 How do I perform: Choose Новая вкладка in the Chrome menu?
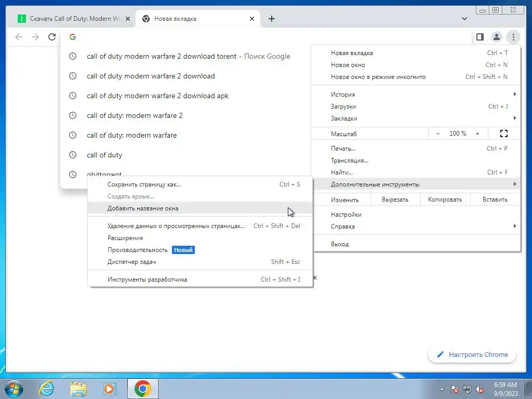[416, 53]
